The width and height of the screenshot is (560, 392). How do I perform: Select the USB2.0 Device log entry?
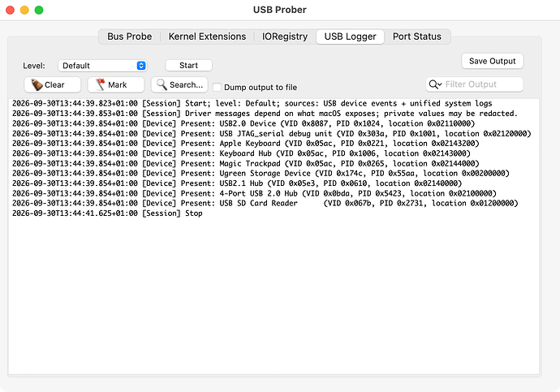click(243, 123)
